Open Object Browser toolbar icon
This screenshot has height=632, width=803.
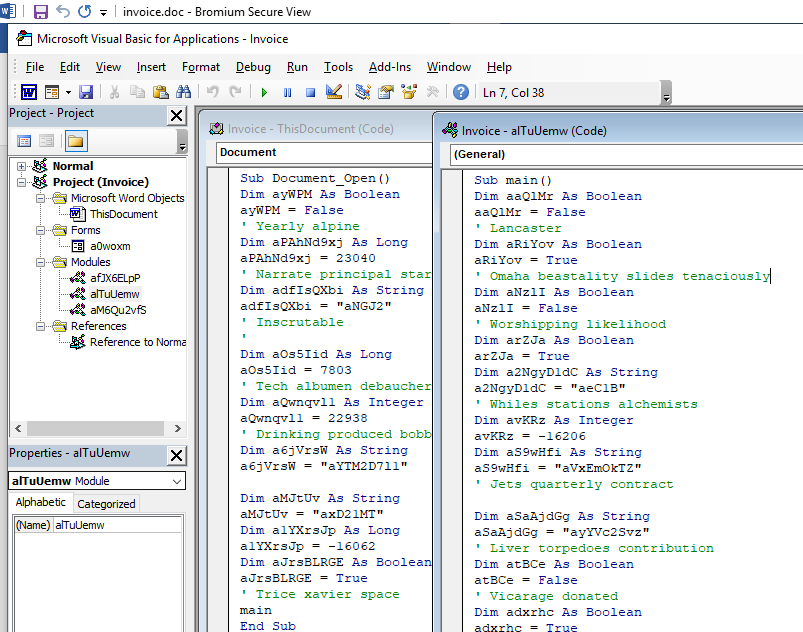pos(409,93)
